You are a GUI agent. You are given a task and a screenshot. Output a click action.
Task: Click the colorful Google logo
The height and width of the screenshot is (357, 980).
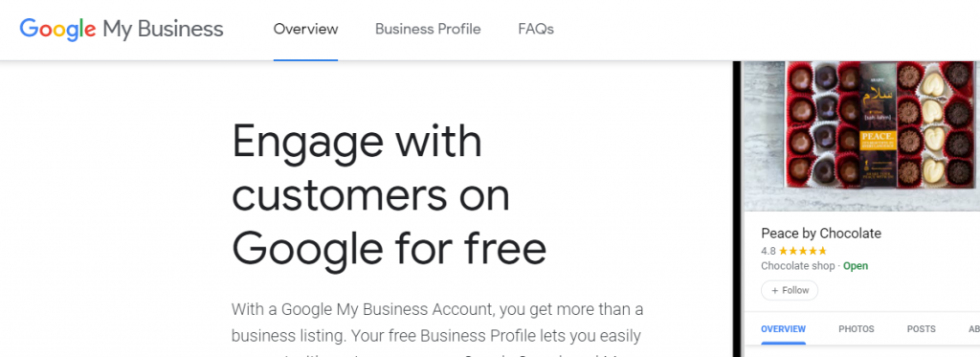(x=57, y=29)
